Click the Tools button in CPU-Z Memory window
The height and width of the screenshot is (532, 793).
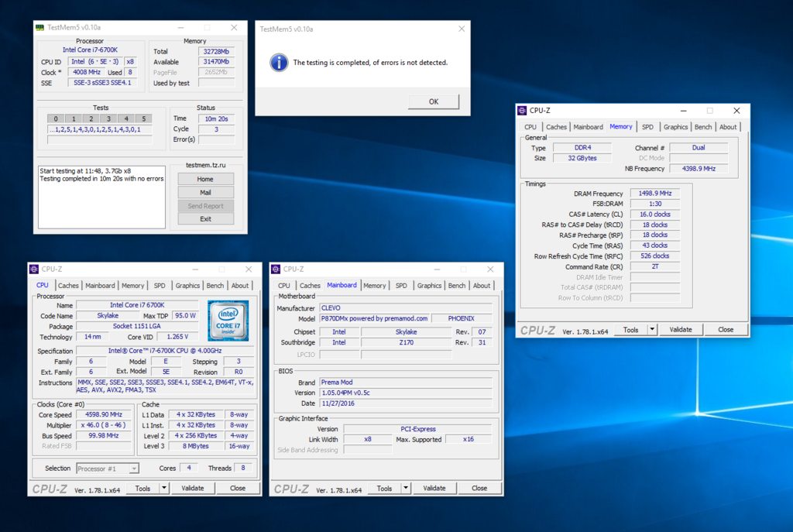(630, 330)
